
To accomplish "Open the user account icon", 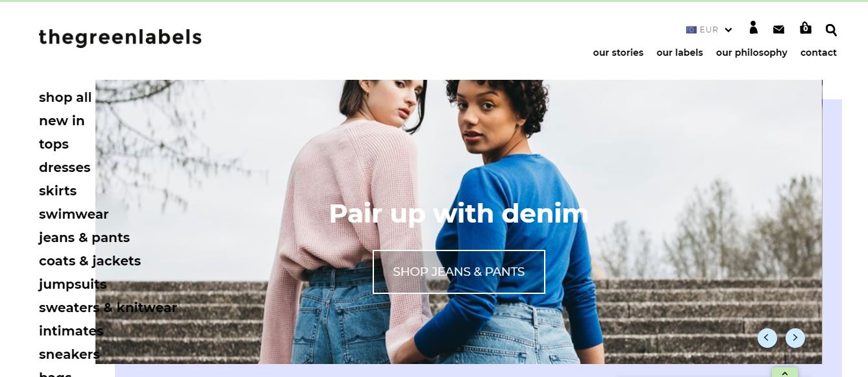I will [x=753, y=27].
